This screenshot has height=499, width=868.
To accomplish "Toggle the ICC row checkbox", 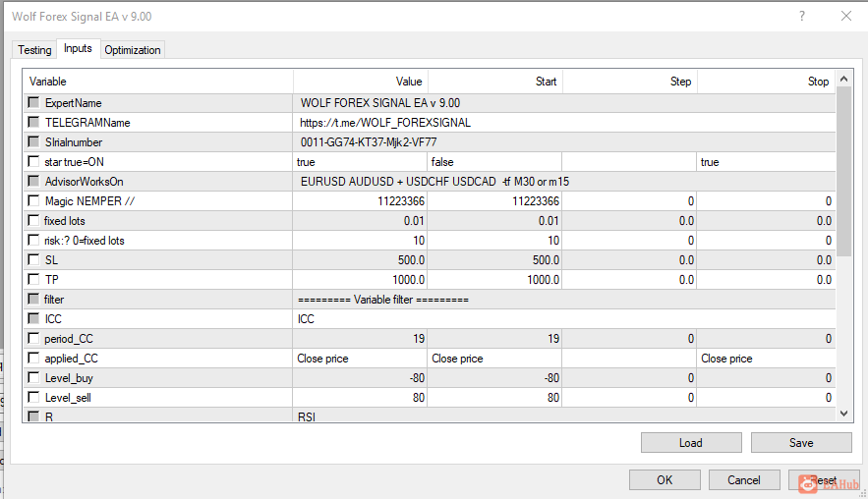I will coord(33,318).
